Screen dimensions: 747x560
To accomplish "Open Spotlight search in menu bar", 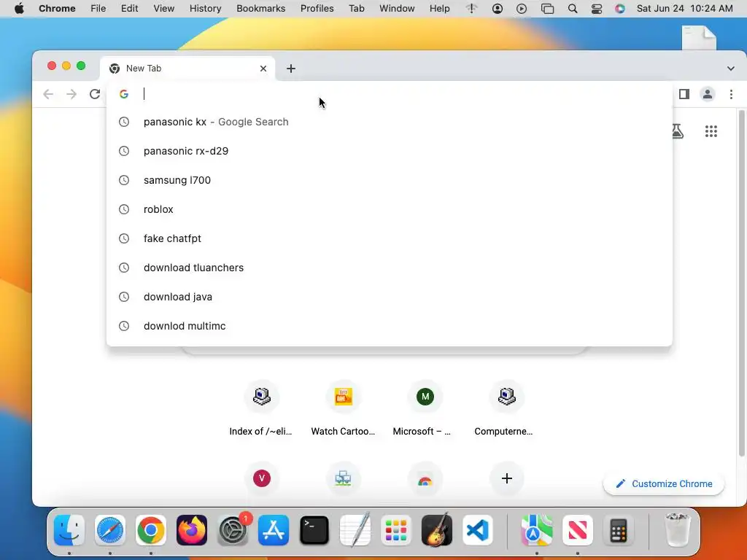I will coord(573,9).
